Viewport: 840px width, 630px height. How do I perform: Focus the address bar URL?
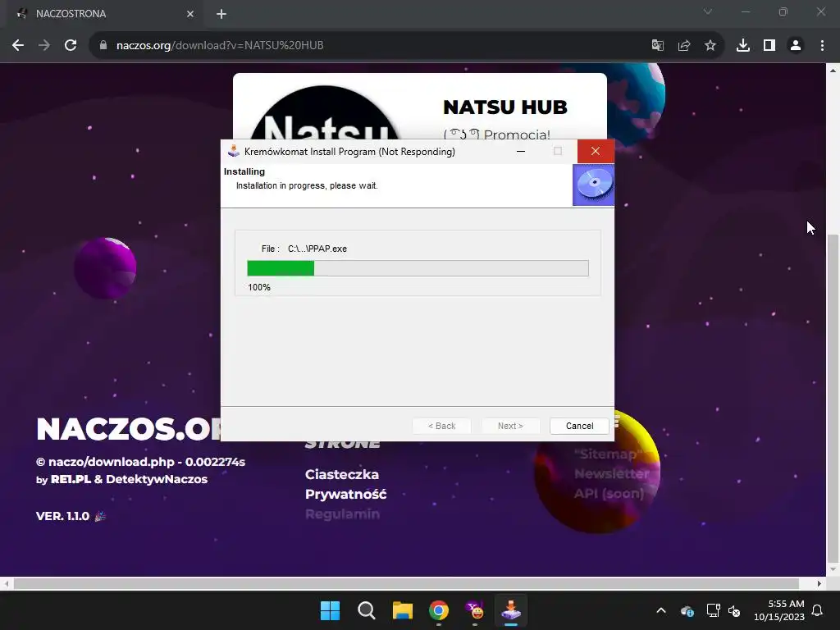point(220,46)
